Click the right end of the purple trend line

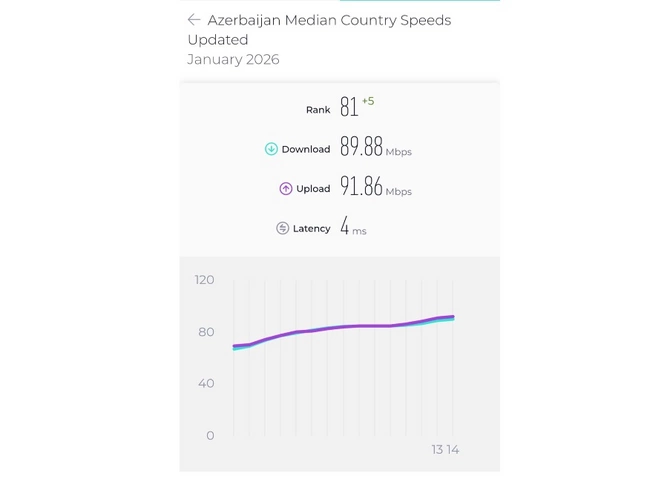[452, 317]
